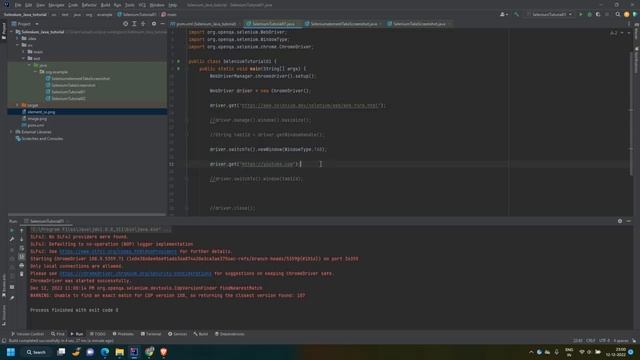Click the editor vertical scrollbar
Image resolution: width=640 pixels, height=360 pixels.
(631, 114)
